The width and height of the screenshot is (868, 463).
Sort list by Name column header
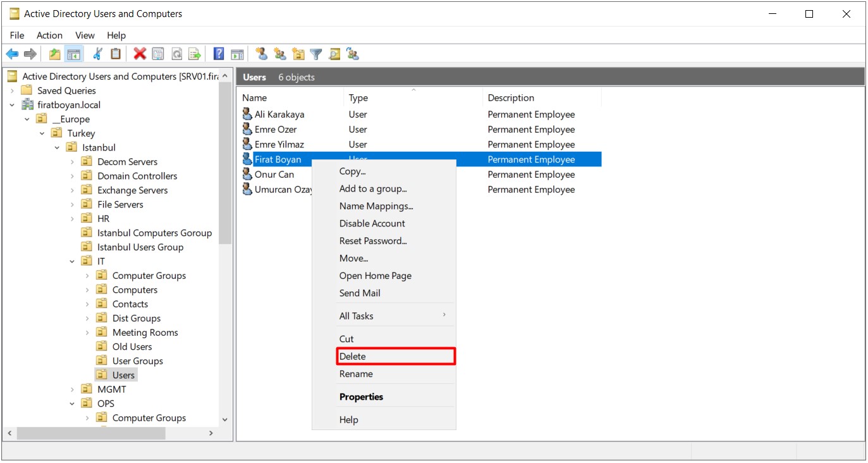click(x=291, y=97)
